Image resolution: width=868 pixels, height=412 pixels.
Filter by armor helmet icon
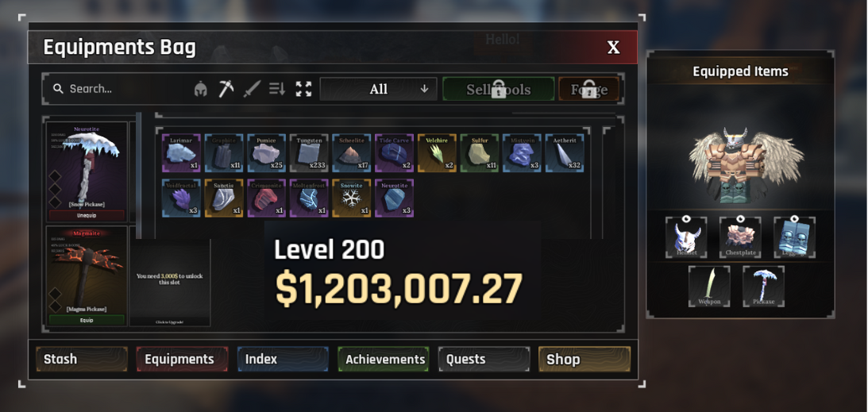click(x=201, y=89)
